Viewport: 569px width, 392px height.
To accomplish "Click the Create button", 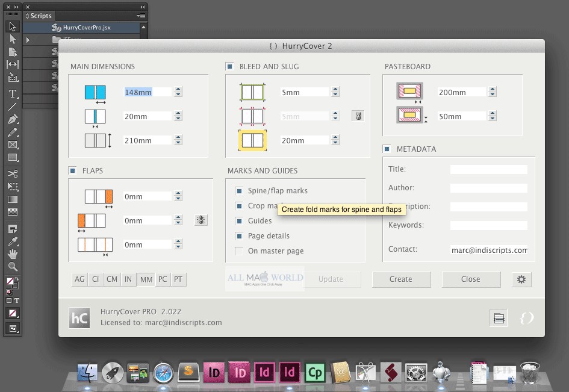I will pos(401,279).
